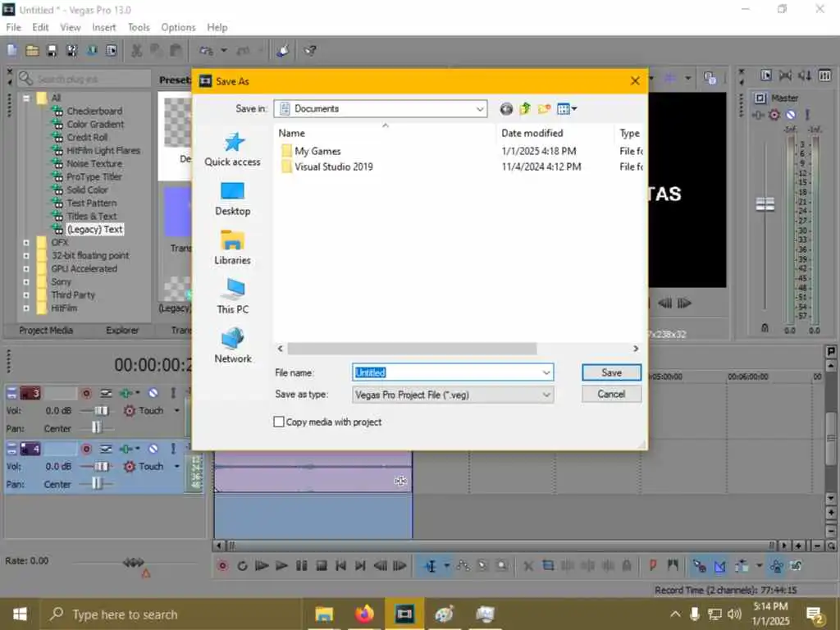Click the What's This help icon

point(309,50)
